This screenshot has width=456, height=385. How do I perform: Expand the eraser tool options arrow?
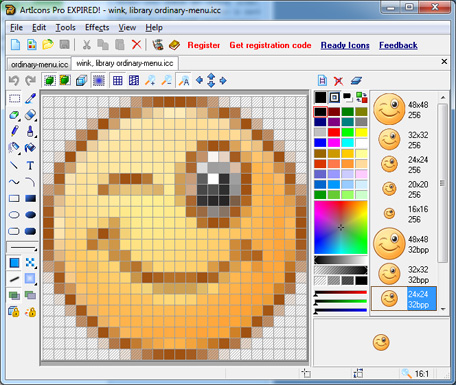click(x=35, y=120)
